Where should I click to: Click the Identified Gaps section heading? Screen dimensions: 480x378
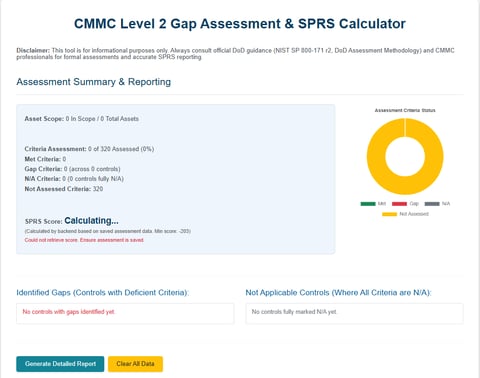click(x=103, y=293)
